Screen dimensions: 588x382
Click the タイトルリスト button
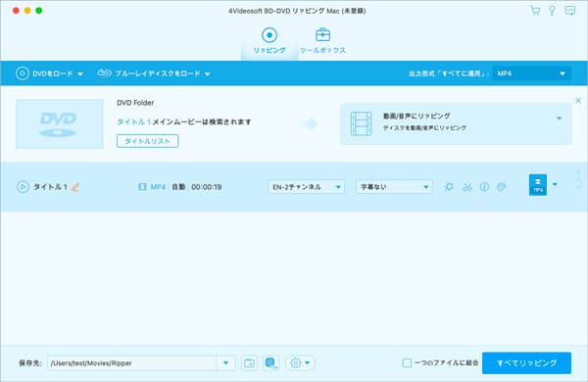click(147, 141)
